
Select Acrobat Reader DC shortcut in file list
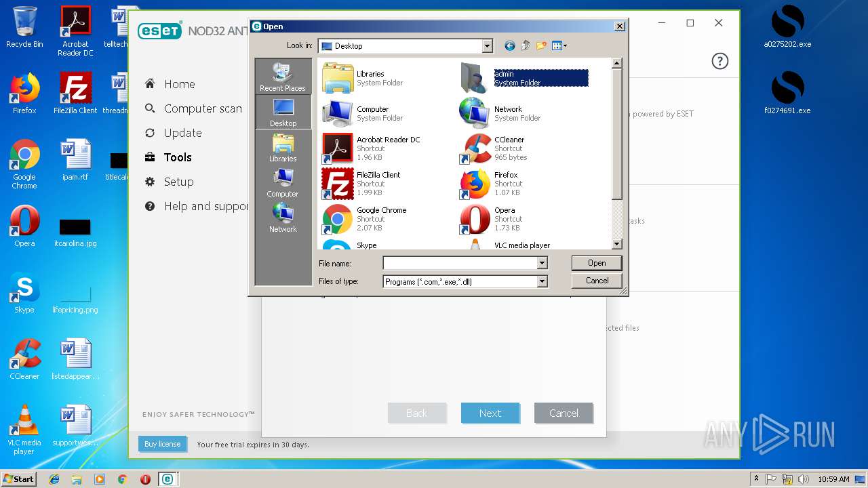coord(371,148)
